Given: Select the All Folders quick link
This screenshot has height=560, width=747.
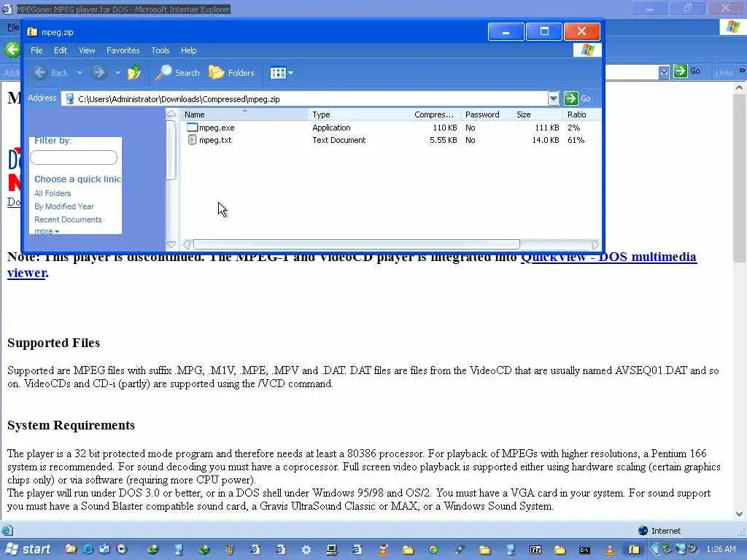Looking at the screenshot, I should tap(53, 193).
